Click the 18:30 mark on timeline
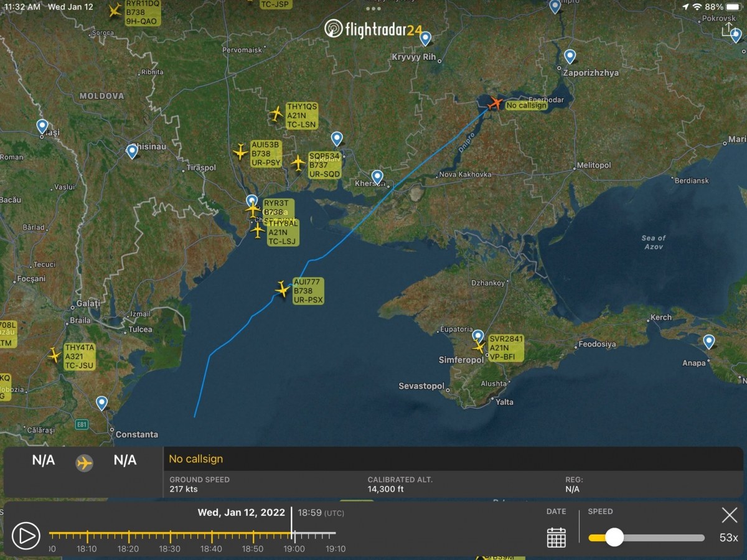Screen dimensions: 747x560 [170, 535]
